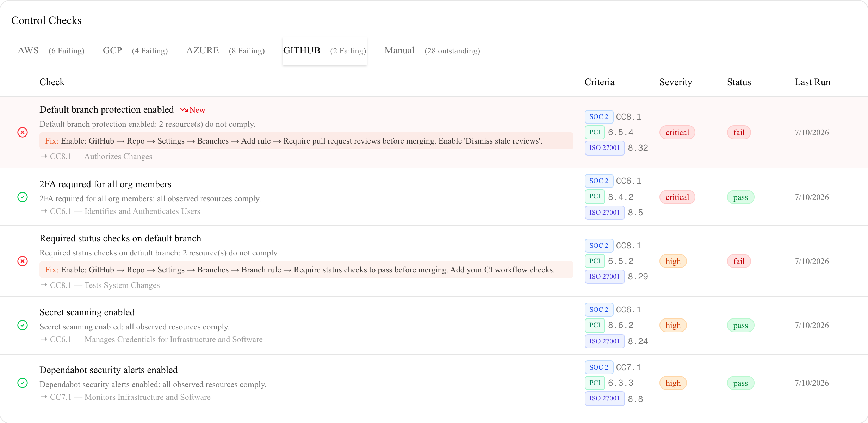Image resolution: width=868 pixels, height=423 pixels.
Task: Click the Status column header
Action: [739, 82]
